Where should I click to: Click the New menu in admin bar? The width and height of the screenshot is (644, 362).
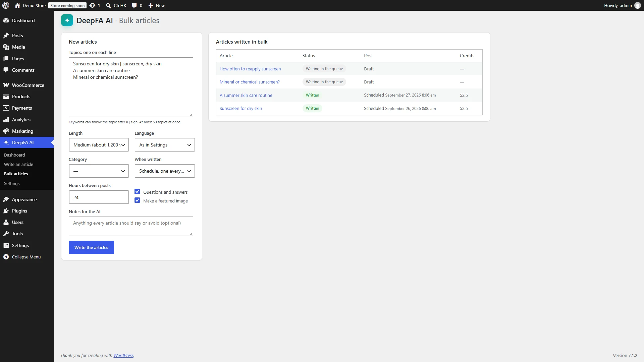157,5
